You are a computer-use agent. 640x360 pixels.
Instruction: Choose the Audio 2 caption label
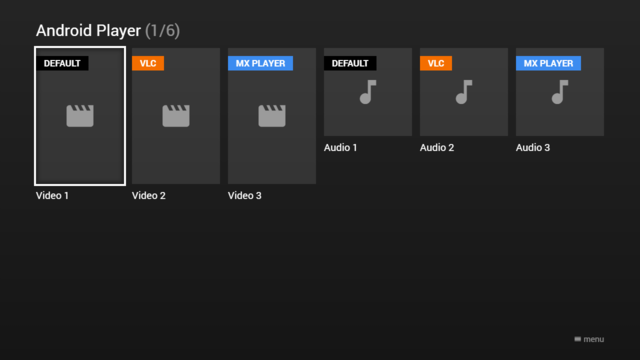437,147
